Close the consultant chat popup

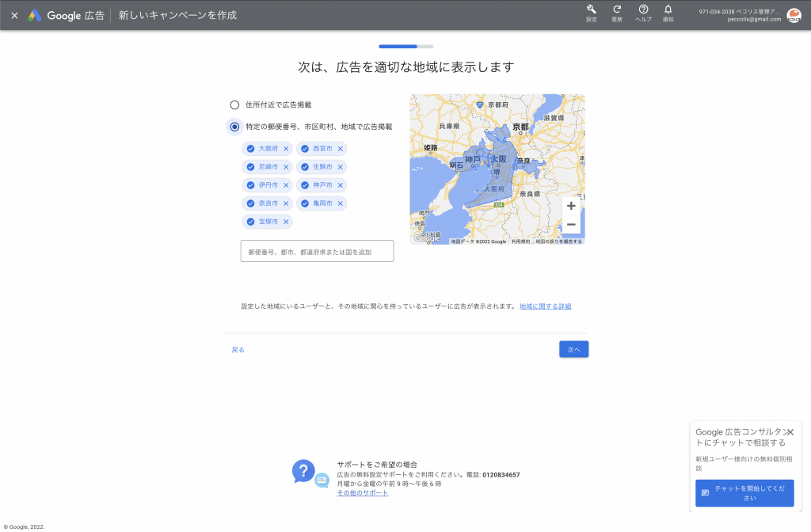click(x=790, y=432)
